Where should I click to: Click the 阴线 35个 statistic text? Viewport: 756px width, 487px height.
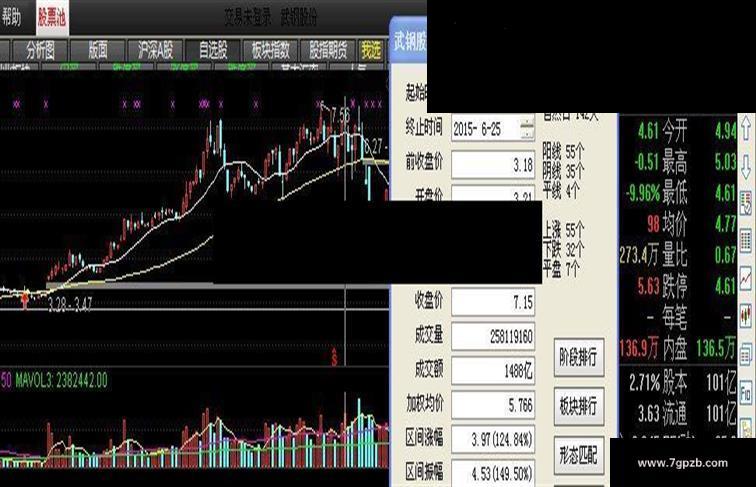563,171
